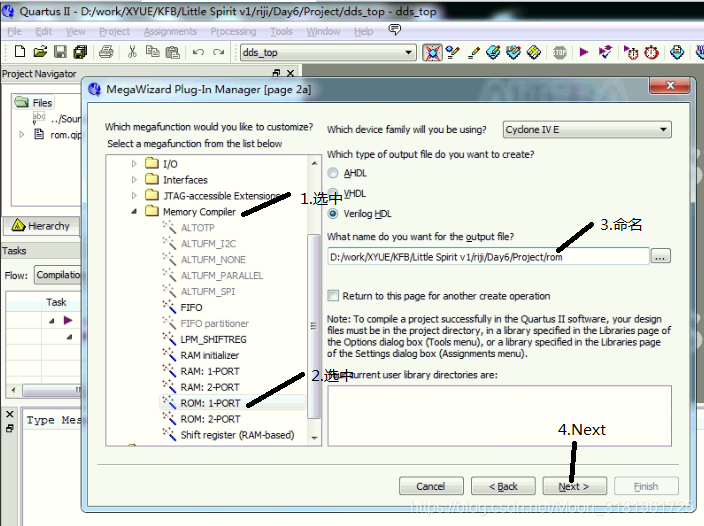Open the Flow Compilation dropdown
704x526 pixels.
(57, 275)
